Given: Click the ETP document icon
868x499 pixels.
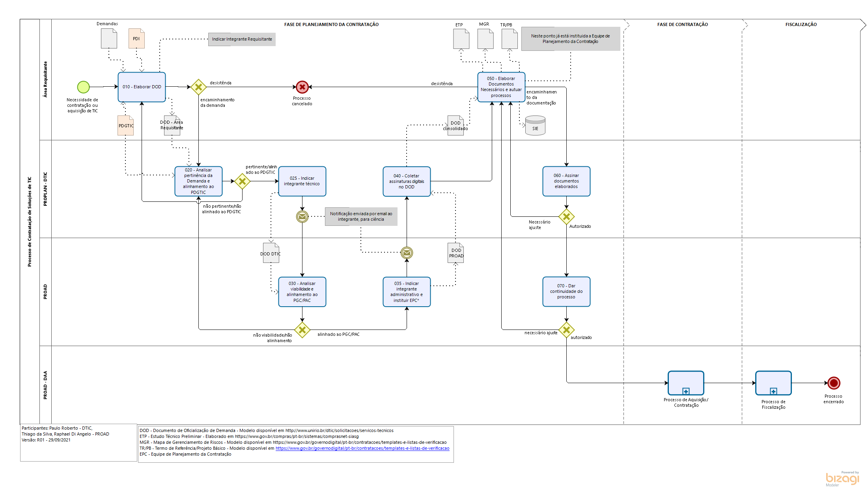Looking at the screenshot, I should tap(461, 39).
